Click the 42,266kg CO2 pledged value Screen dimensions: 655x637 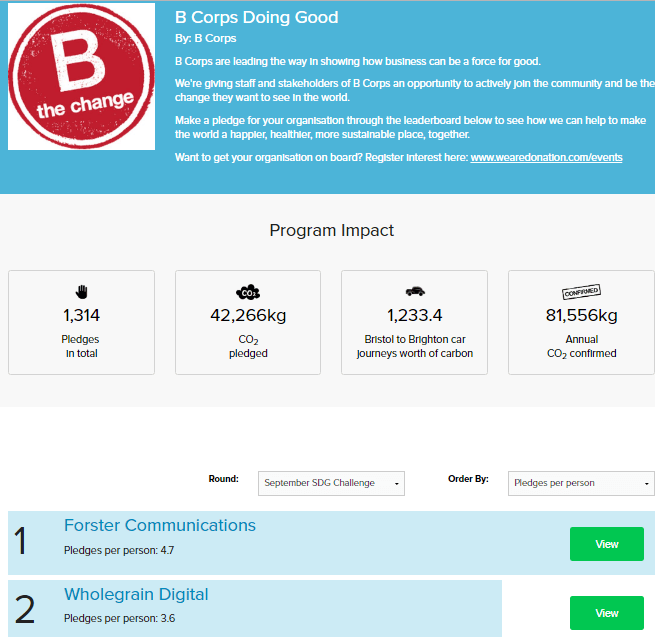(x=248, y=315)
